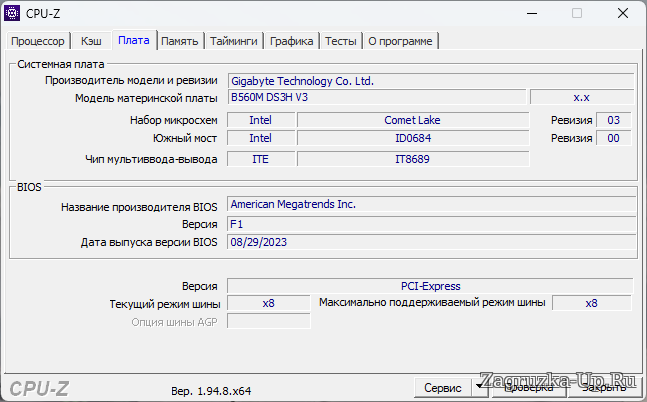Click the BIOS date 08/29/2023 field
This screenshot has height=402, width=647.
point(430,242)
